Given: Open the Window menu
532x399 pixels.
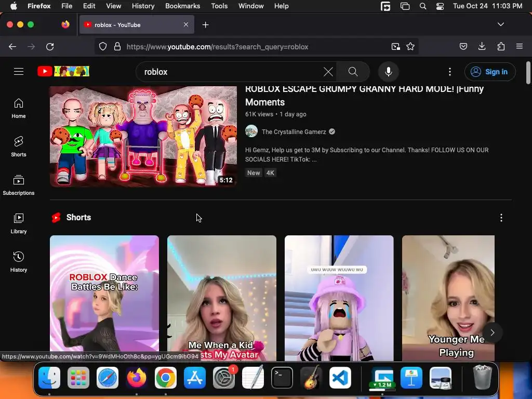Looking at the screenshot, I should tap(251, 6).
